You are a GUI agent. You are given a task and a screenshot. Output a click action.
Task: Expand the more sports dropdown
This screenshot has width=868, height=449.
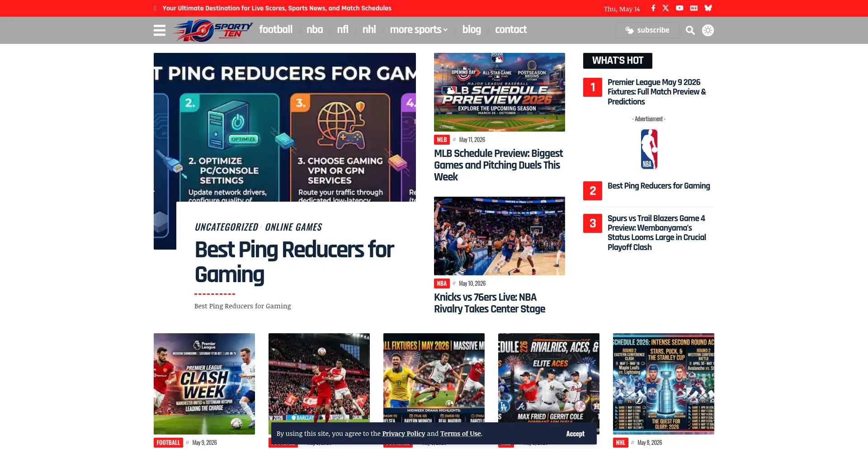pos(419,29)
